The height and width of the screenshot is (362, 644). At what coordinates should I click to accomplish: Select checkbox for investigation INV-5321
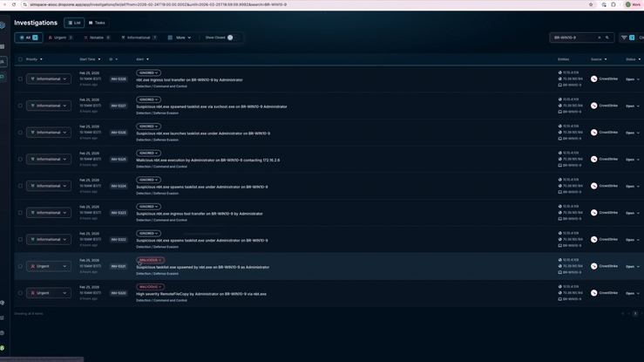point(20,267)
